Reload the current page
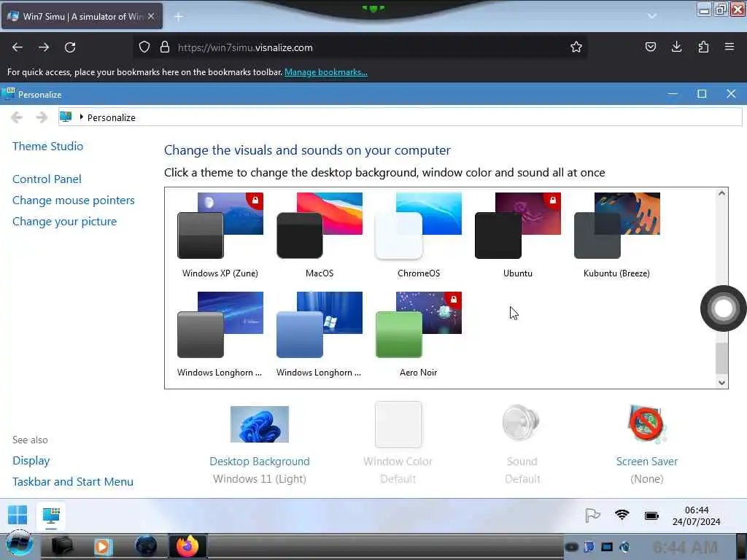Viewport: 747px width, 560px height. point(70,47)
